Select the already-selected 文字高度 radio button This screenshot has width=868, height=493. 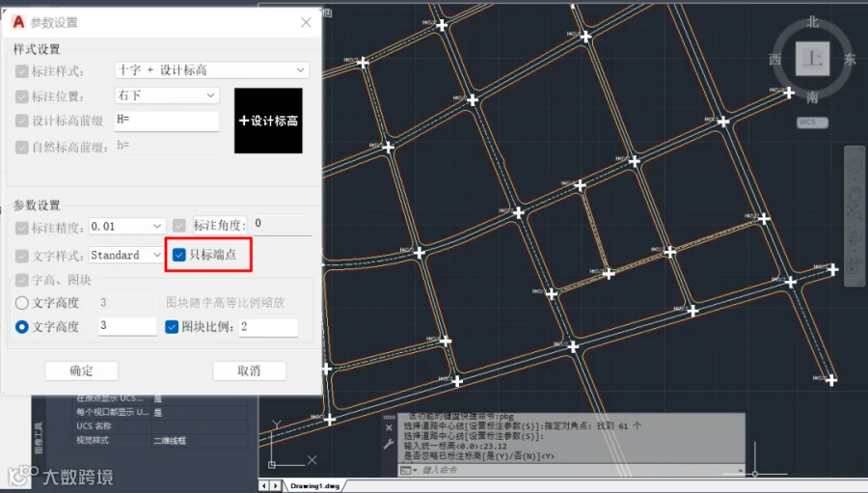21,327
